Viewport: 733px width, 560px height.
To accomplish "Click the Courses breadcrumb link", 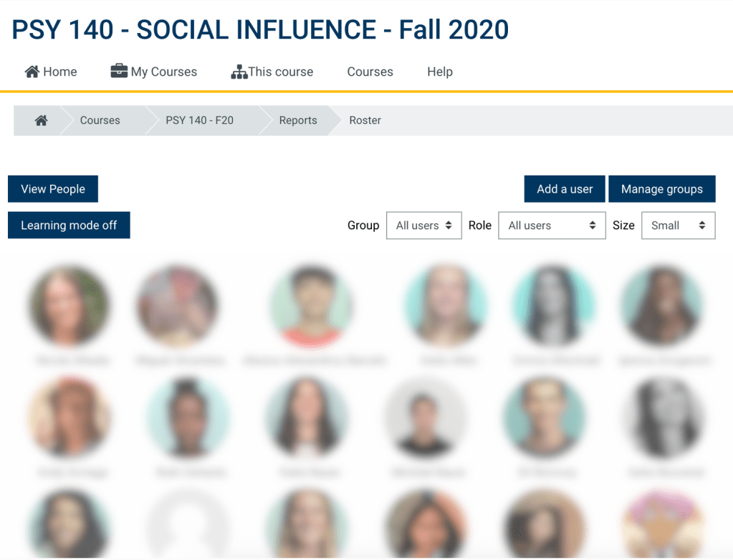I will 100,120.
